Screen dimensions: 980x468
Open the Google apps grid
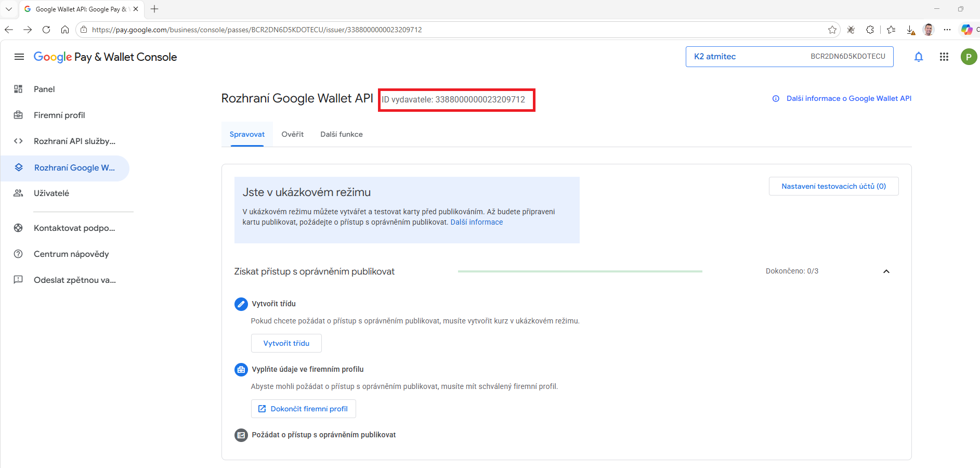(944, 57)
